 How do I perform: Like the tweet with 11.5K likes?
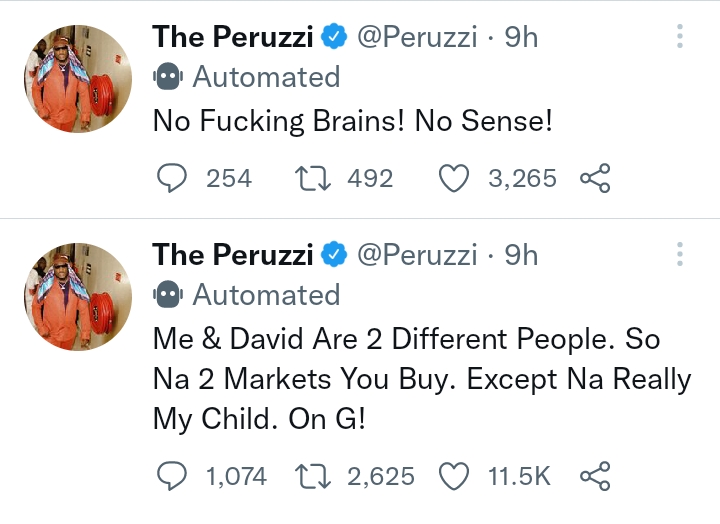tap(455, 476)
